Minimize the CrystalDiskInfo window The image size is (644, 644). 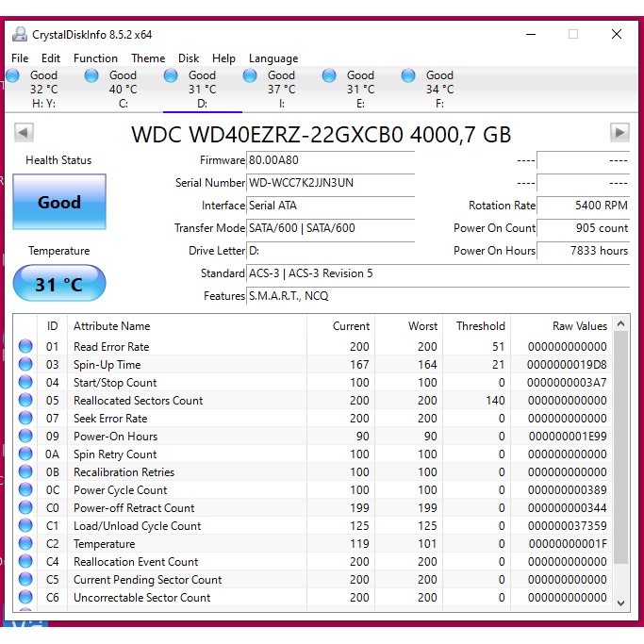click(x=531, y=34)
